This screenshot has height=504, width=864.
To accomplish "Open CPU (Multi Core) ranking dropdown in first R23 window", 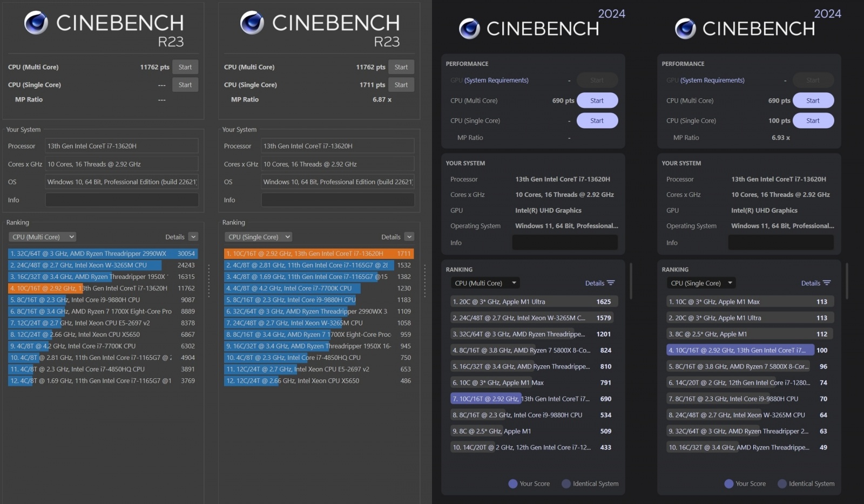I will pyautogui.click(x=42, y=237).
